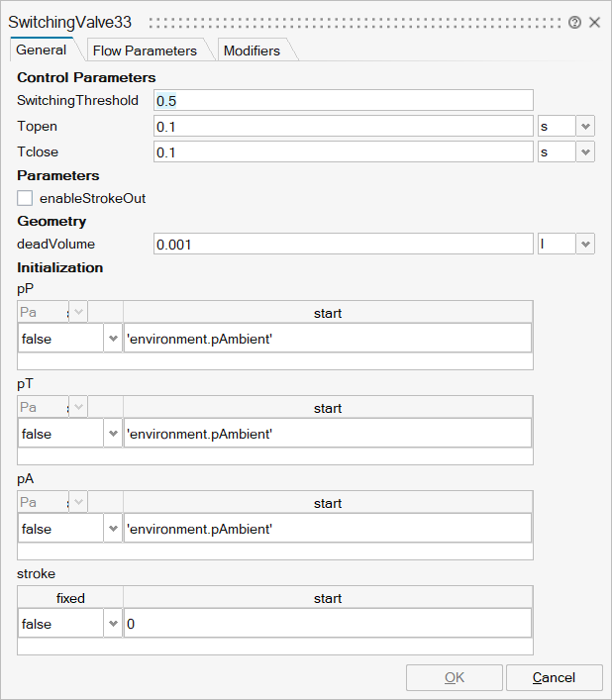Close the SwitchingValve33 dialog

594,22
